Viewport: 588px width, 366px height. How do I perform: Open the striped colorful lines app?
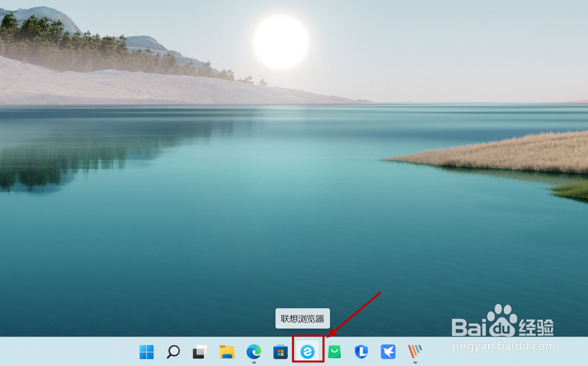[x=415, y=351]
